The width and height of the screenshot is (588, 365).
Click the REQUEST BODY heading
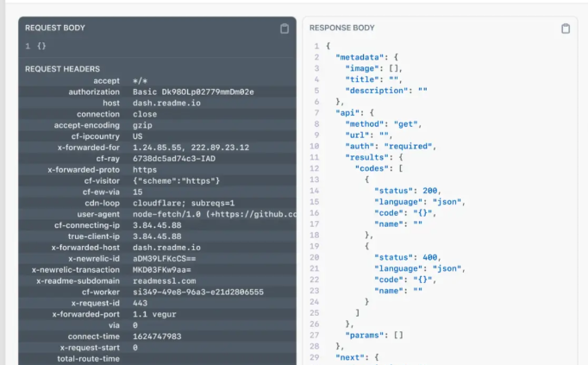point(55,28)
